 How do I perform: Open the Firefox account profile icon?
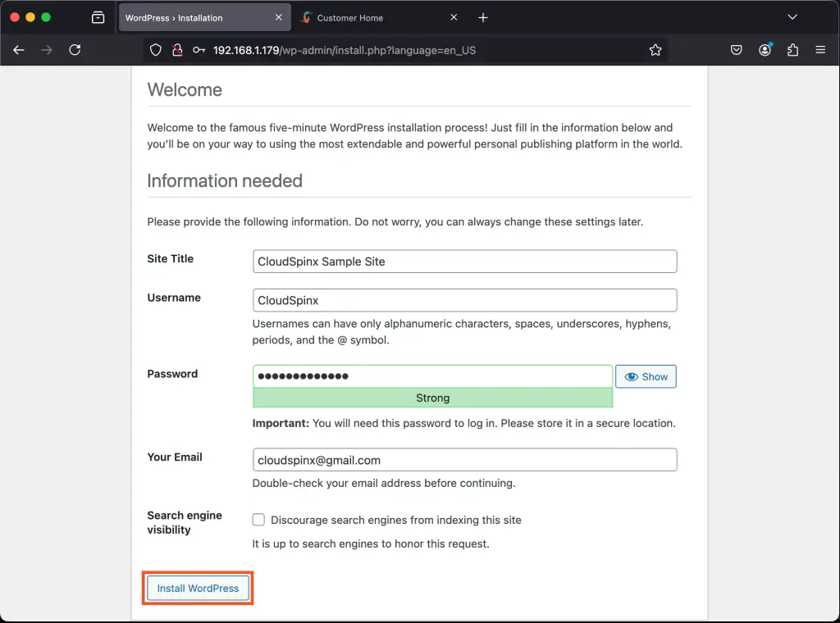coord(765,50)
